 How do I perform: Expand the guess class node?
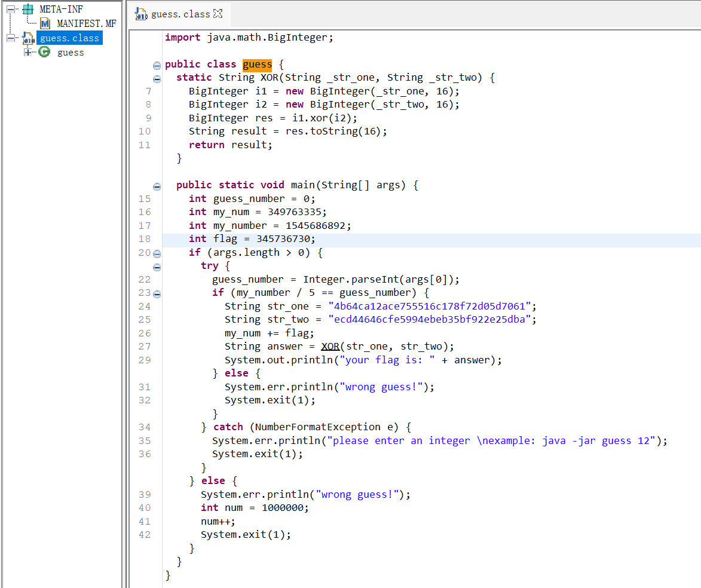pos(27,53)
